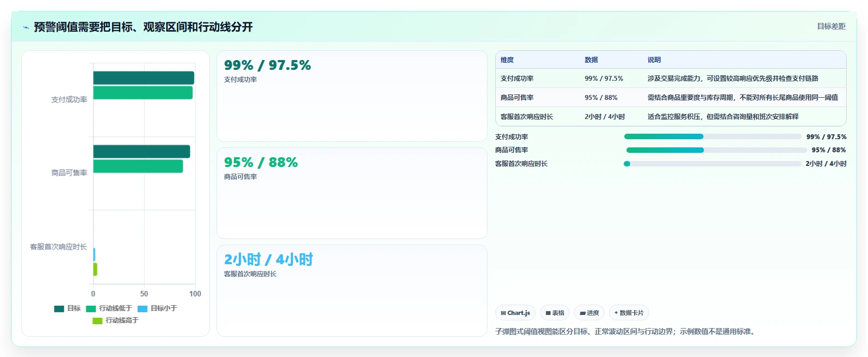Click the 表格 chip
The image size is (868, 357).
(x=555, y=313)
